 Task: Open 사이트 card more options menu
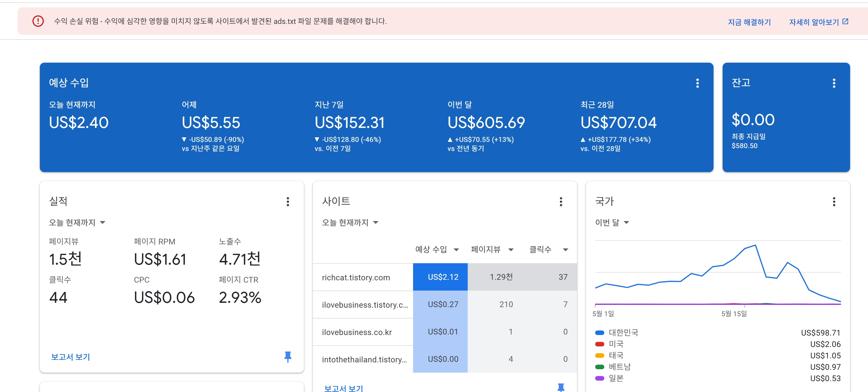[561, 202]
